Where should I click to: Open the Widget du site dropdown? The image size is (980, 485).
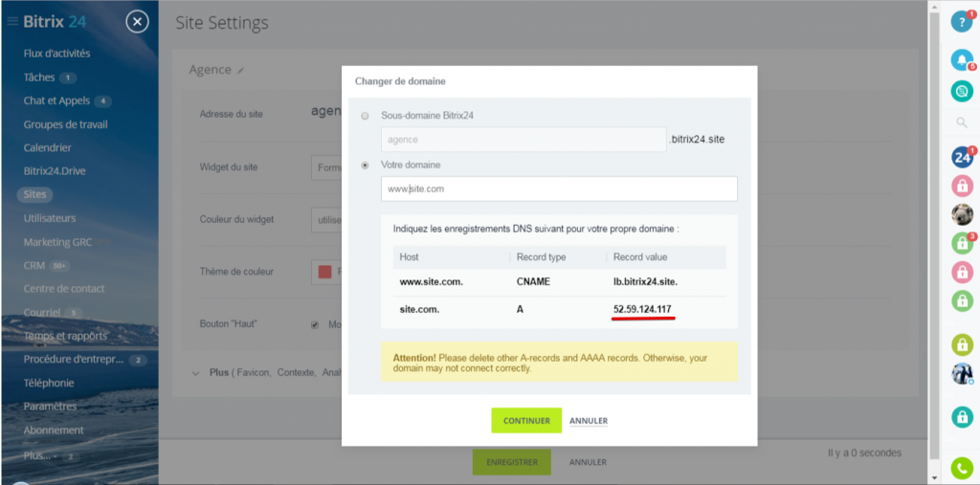click(326, 167)
